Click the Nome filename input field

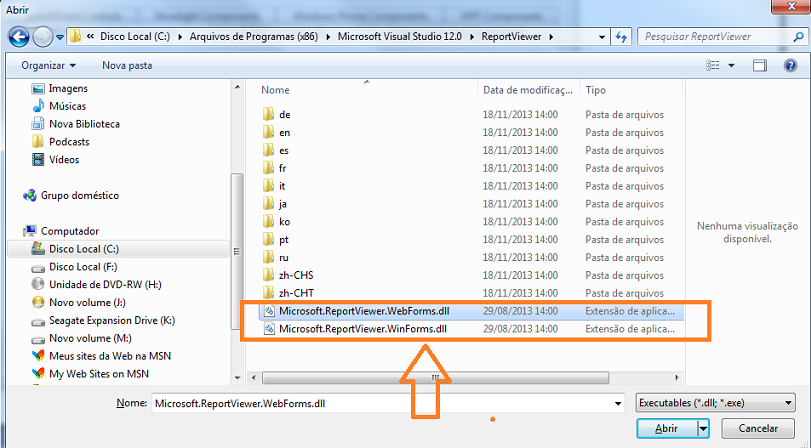pos(382,404)
